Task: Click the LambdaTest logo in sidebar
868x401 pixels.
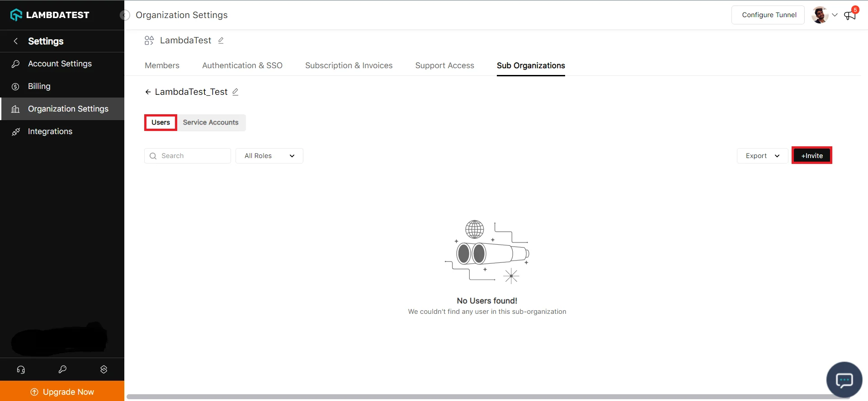Action: pos(50,15)
